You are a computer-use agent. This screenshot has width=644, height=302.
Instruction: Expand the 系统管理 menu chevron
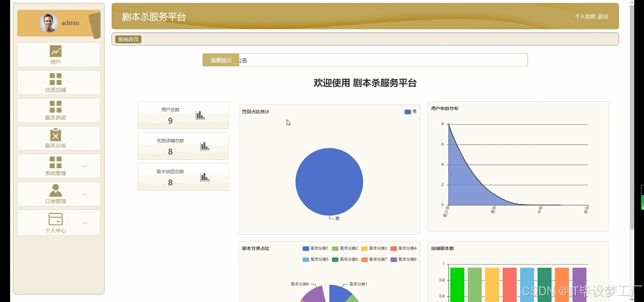click(x=85, y=166)
